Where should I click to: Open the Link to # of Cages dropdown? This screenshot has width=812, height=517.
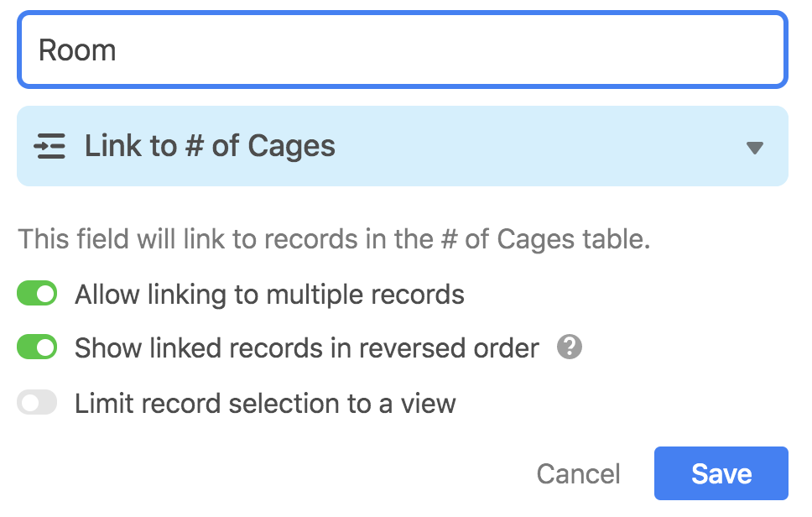(x=403, y=146)
